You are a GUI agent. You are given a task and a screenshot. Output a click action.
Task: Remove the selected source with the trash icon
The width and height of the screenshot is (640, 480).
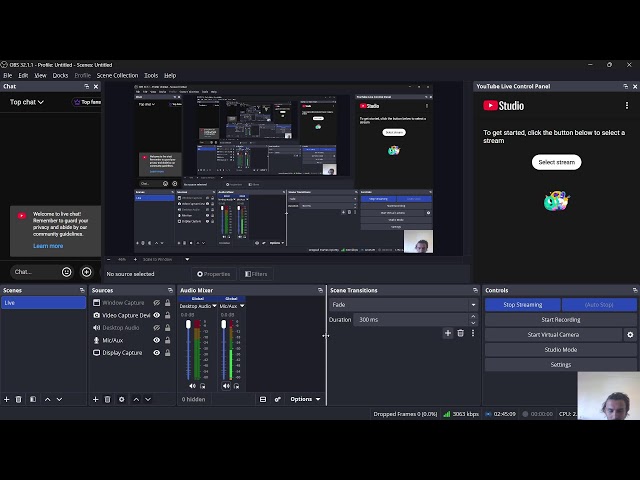tap(108, 399)
